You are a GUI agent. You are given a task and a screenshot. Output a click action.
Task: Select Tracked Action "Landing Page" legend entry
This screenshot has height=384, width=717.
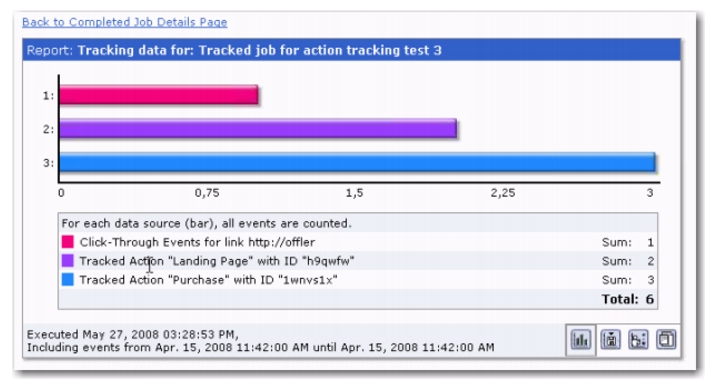tap(217, 261)
